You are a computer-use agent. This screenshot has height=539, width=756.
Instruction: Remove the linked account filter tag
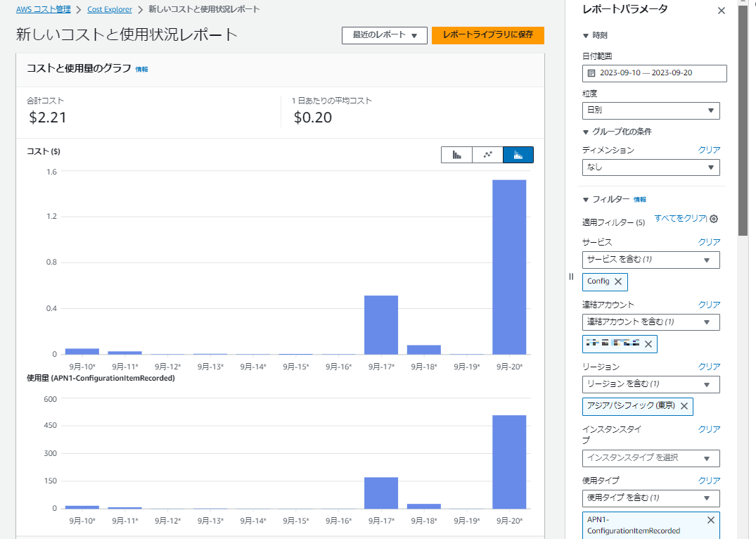coord(648,344)
